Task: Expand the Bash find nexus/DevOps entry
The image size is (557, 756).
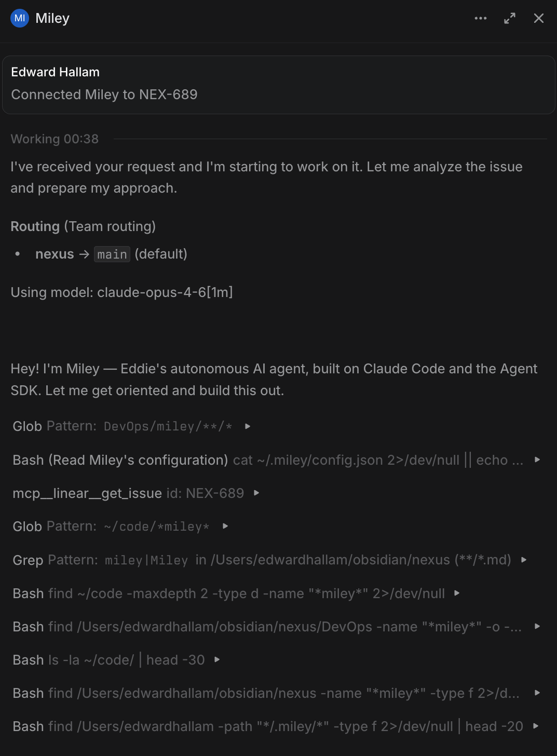Action: pyautogui.click(x=537, y=626)
